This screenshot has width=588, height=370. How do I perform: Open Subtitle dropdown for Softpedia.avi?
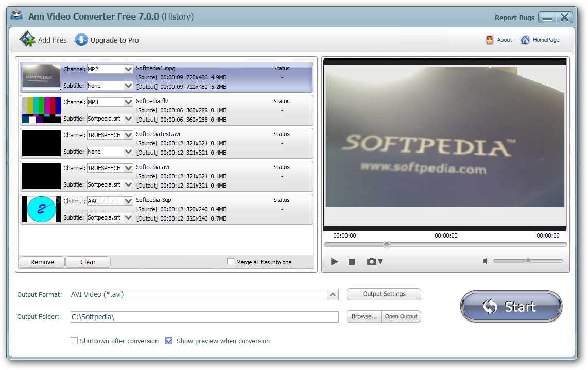(x=128, y=184)
